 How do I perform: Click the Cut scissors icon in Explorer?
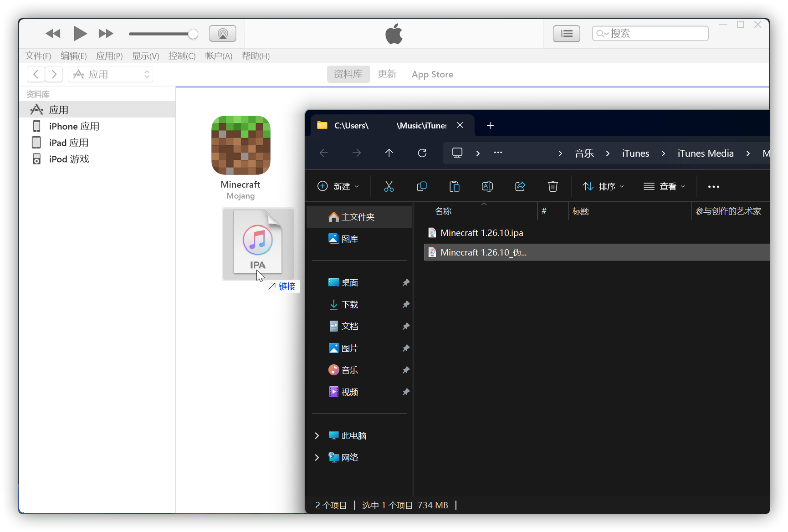(x=389, y=186)
